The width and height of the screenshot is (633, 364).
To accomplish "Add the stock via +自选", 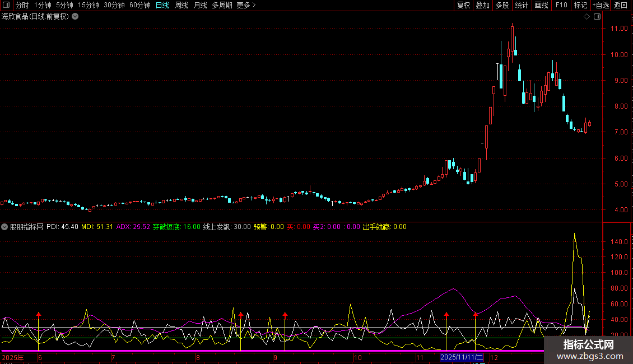I will pyautogui.click(x=600, y=5).
